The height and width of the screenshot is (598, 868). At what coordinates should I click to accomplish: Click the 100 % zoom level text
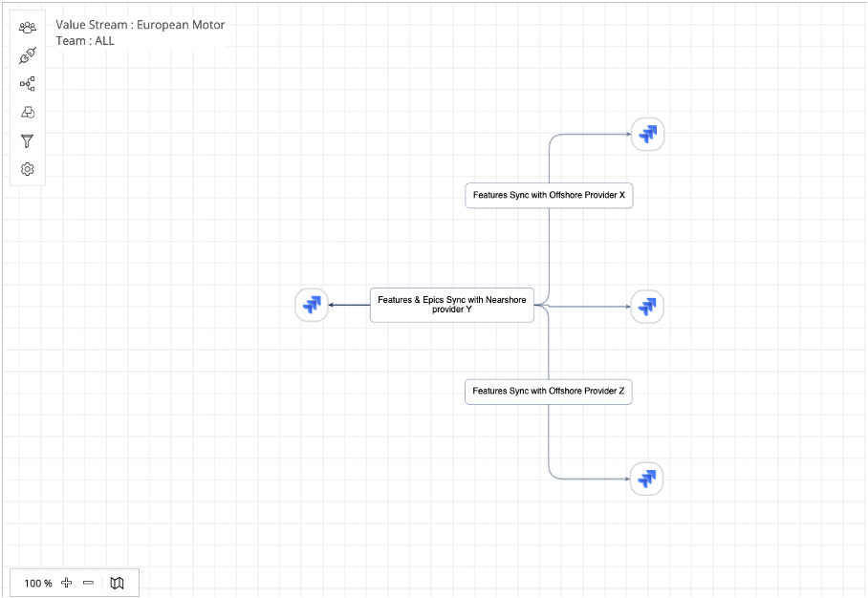tap(37, 583)
